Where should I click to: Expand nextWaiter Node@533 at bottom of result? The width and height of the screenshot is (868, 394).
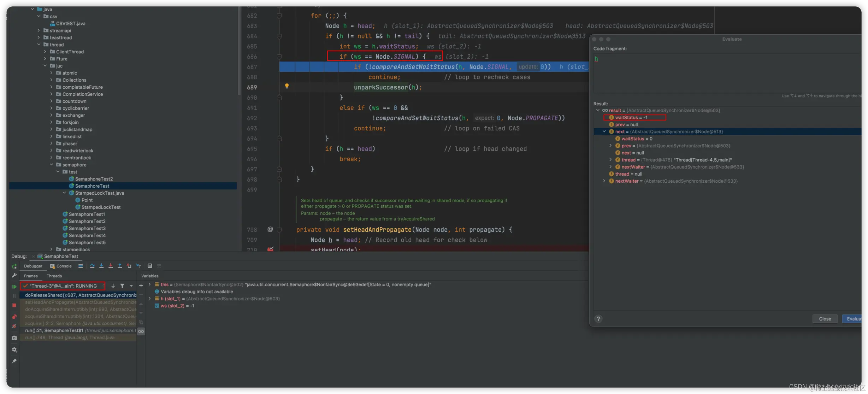pyautogui.click(x=604, y=181)
